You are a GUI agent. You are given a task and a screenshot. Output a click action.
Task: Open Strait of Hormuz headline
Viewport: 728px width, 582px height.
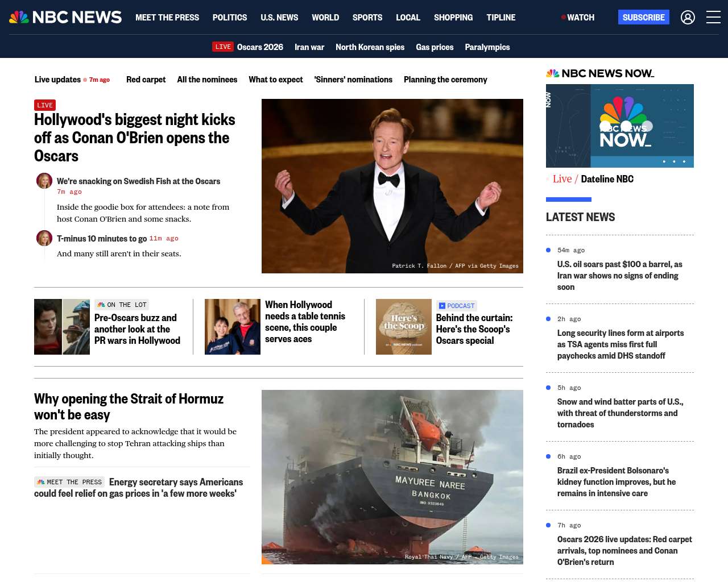click(129, 407)
